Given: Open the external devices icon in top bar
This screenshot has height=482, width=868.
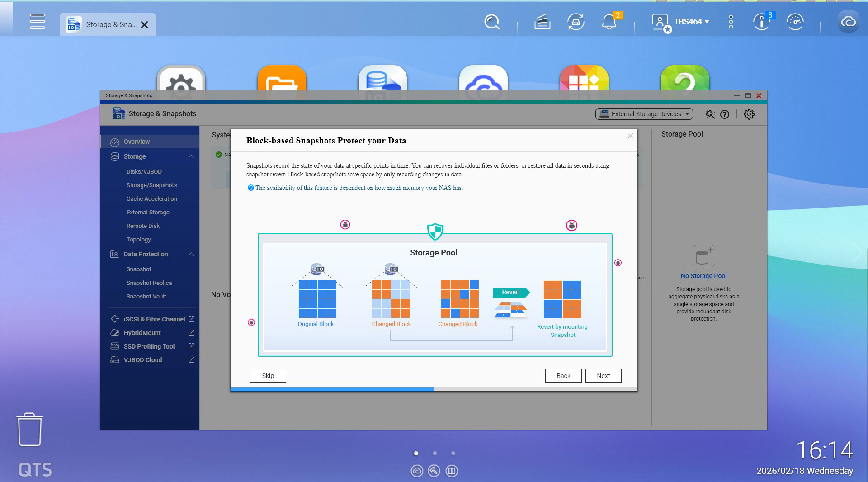Looking at the screenshot, I should click(576, 22).
